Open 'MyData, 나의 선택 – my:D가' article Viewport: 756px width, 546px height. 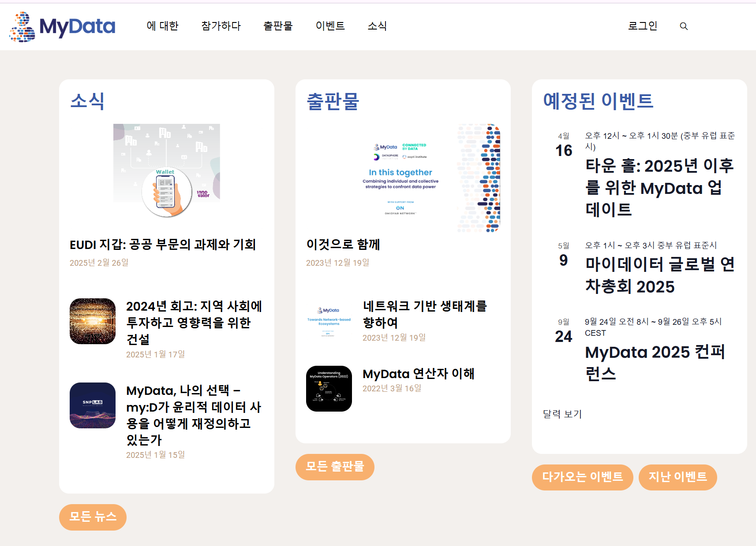click(194, 415)
